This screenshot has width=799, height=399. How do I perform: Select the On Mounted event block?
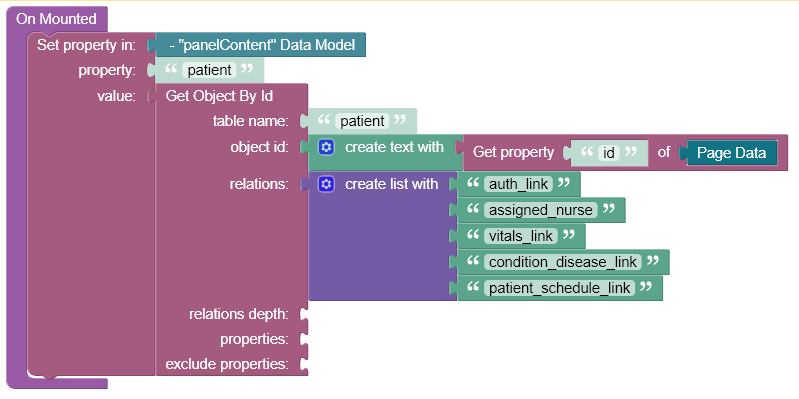pos(56,19)
